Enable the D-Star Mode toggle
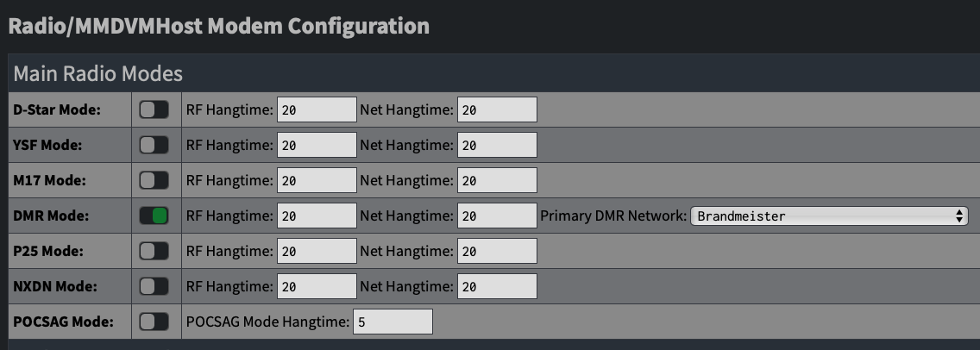This screenshot has height=350, width=980. point(154,109)
